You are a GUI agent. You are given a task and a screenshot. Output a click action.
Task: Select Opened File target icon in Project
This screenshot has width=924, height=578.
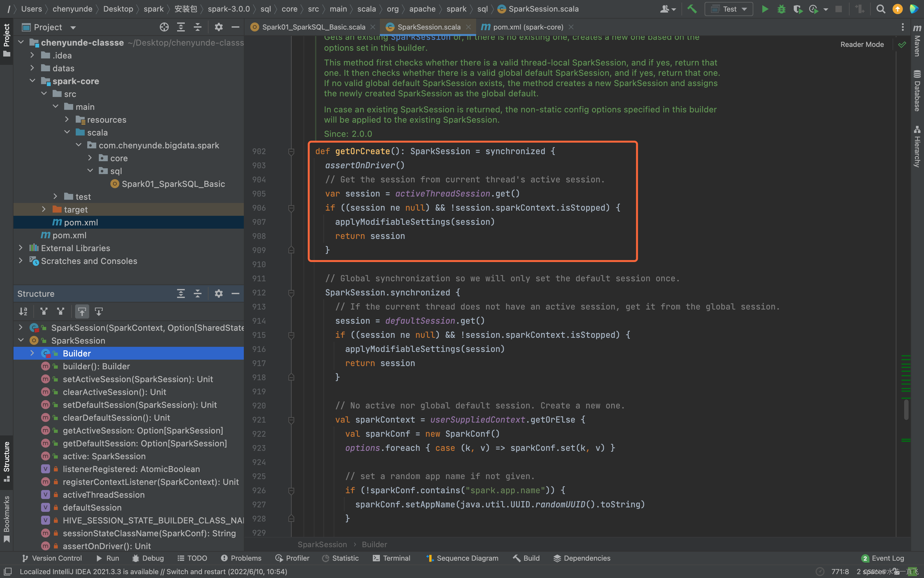click(164, 27)
